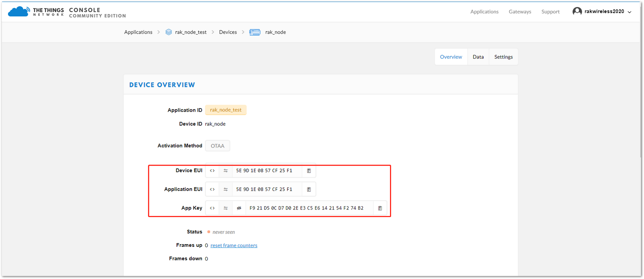Toggle App Key code format icon
Screen dimensions: 644x279
click(212, 208)
